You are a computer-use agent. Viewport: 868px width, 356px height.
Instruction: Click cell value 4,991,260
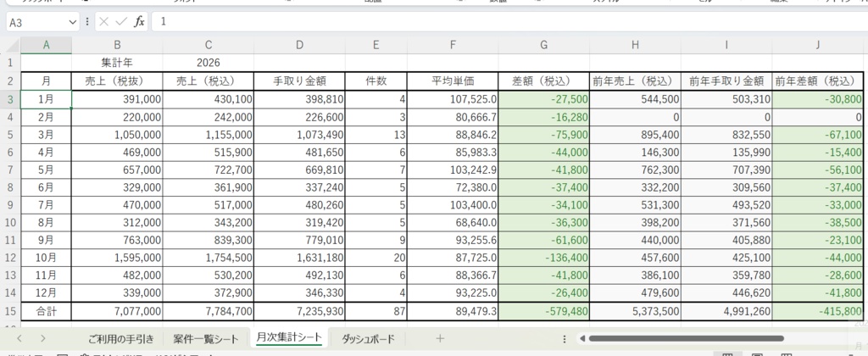[726, 311]
